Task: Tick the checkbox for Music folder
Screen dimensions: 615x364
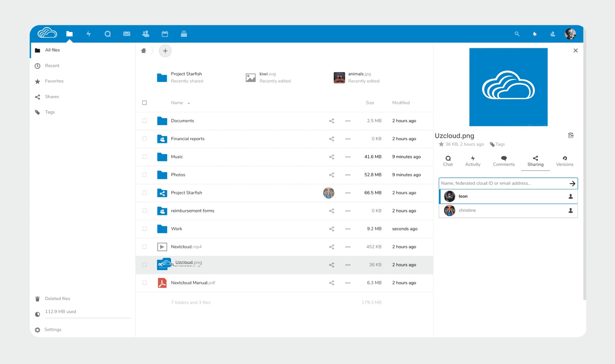Action: (x=144, y=157)
